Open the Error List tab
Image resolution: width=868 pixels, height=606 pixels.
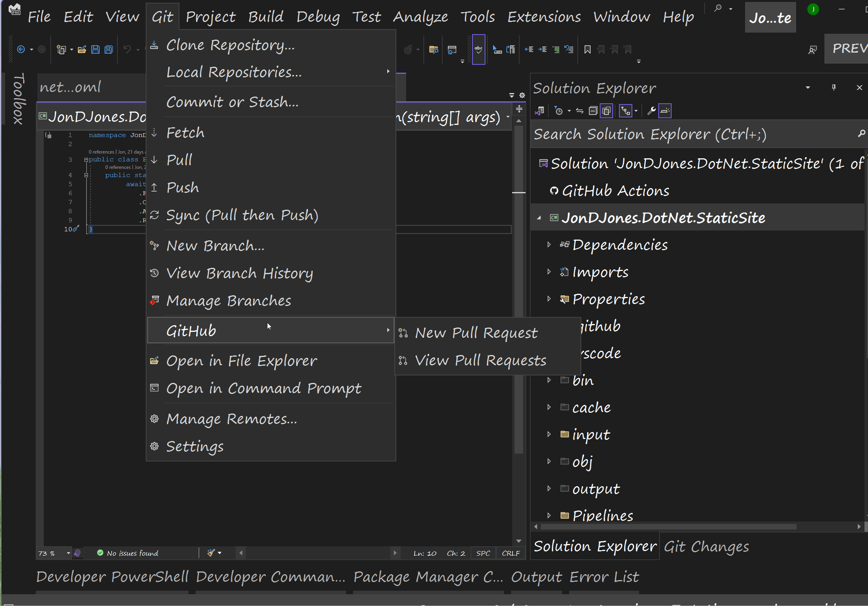click(604, 577)
